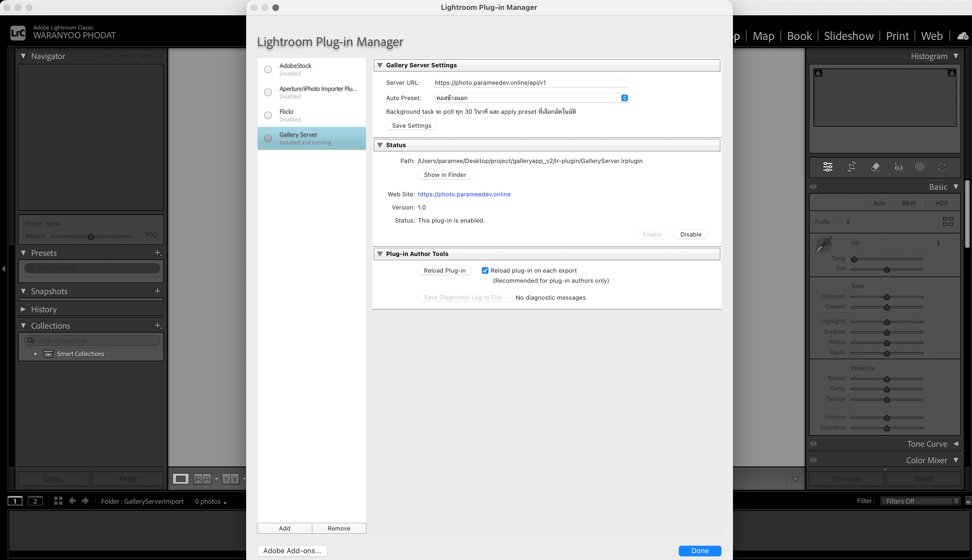Click the left panel collapse arrow
972x560 pixels.
click(x=4, y=269)
